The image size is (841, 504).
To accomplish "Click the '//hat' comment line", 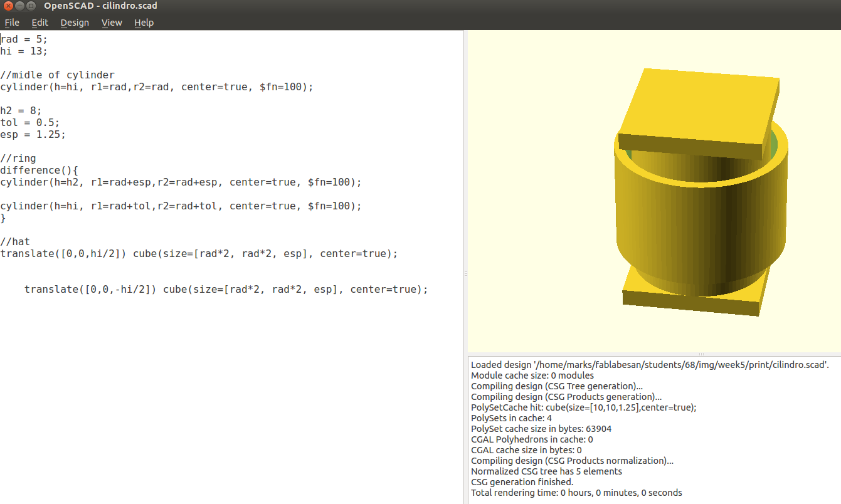I will tap(15, 241).
